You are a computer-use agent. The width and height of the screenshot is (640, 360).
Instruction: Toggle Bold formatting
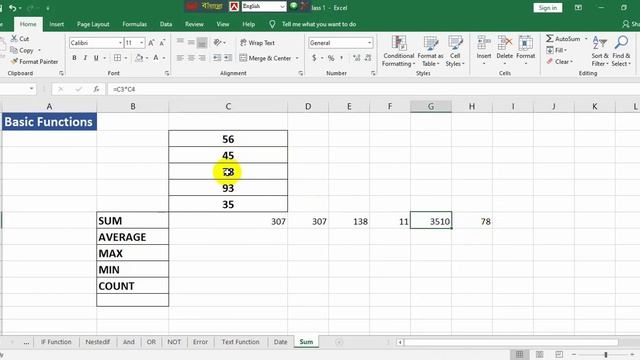(74, 58)
